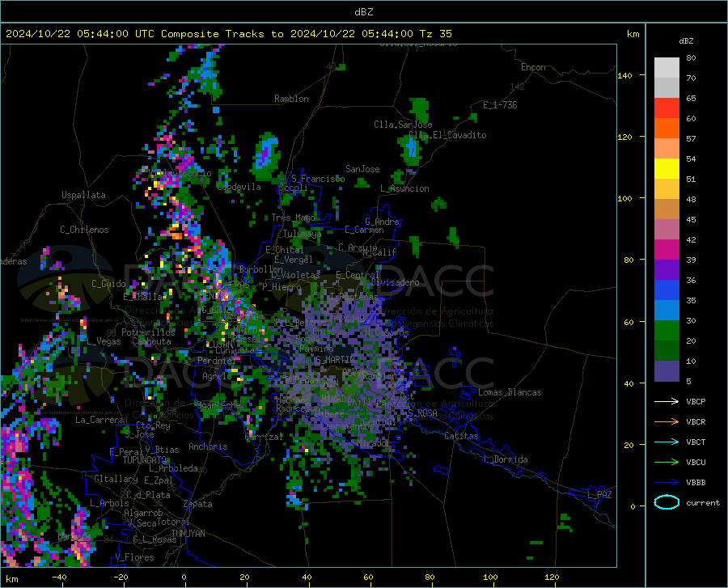The height and width of the screenshot is (588, 728).
Task: Click the Ramblon map label
Action: pyautogui.click(x=291, y=99)
